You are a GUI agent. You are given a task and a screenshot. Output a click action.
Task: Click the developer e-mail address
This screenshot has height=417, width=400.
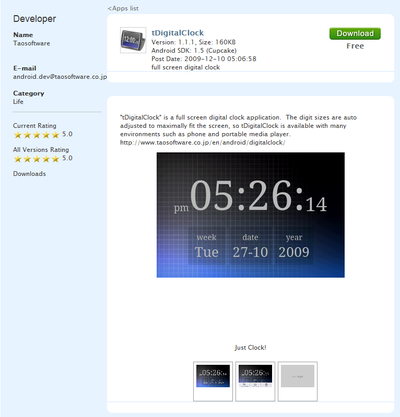click(x=60, y=77)
